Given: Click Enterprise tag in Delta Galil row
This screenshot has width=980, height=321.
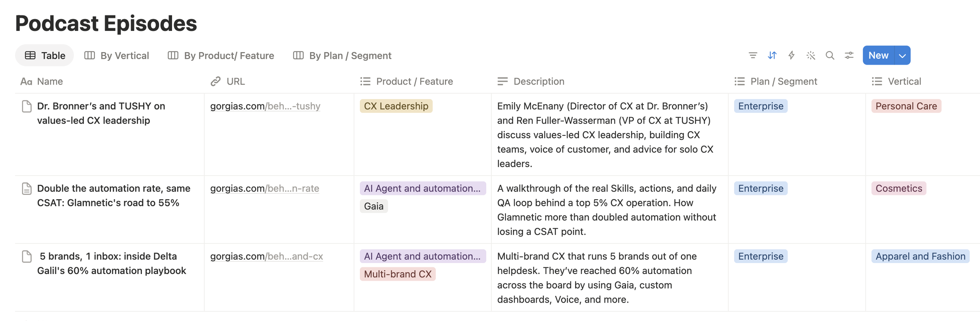Looking at the screenshot, I should (760, 256).
